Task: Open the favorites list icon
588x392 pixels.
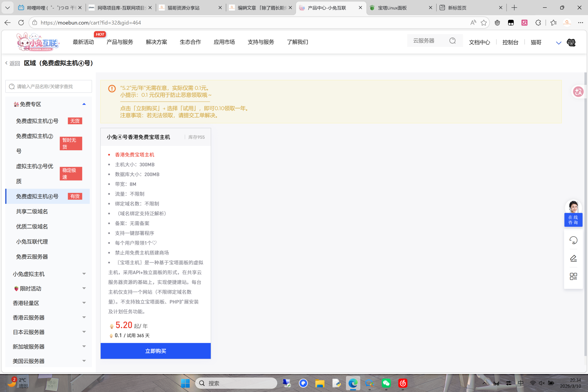Action: click(x=554, y=23)
